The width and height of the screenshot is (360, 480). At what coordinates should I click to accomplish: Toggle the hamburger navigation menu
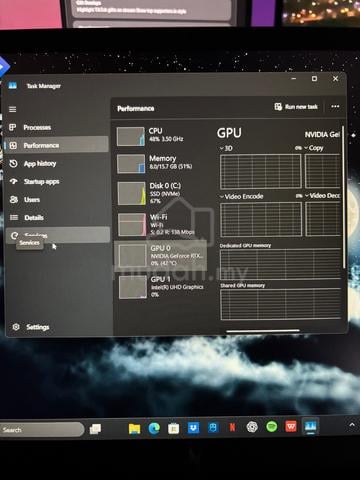point(13,109)
